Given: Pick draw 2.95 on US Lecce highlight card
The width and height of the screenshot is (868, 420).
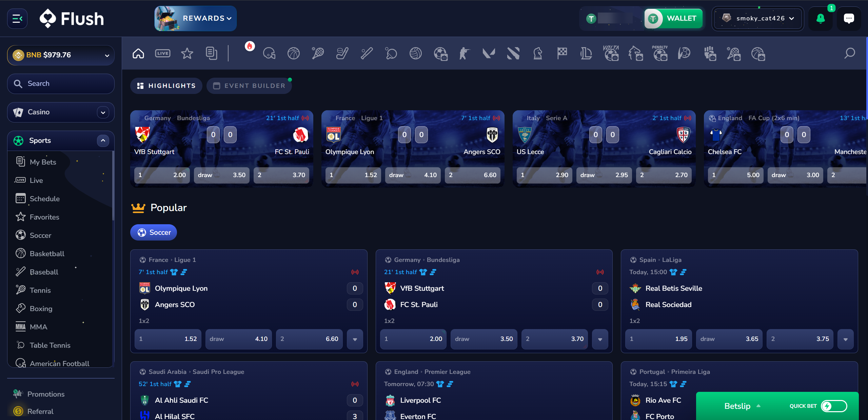Looking at the screenshot, I should click(604, 175).
